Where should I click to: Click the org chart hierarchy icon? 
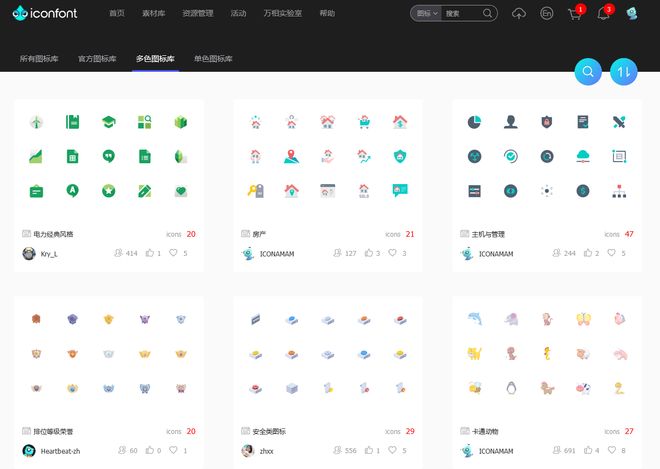[619, 191]
